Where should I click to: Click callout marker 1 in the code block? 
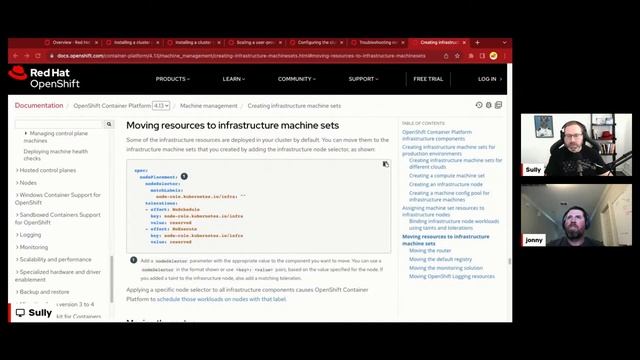tap(184, 176)
